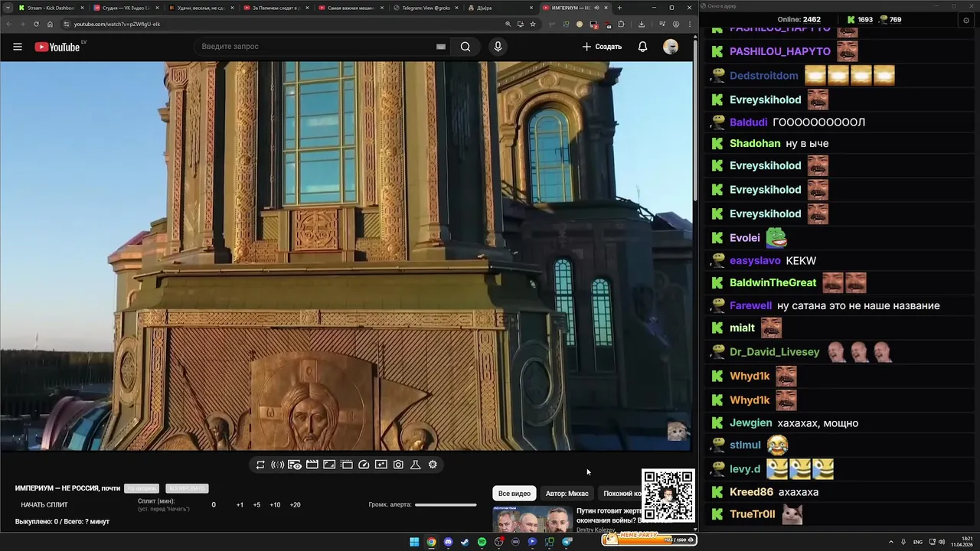Switch to the Удачи, веселья tab

point(200,8)
